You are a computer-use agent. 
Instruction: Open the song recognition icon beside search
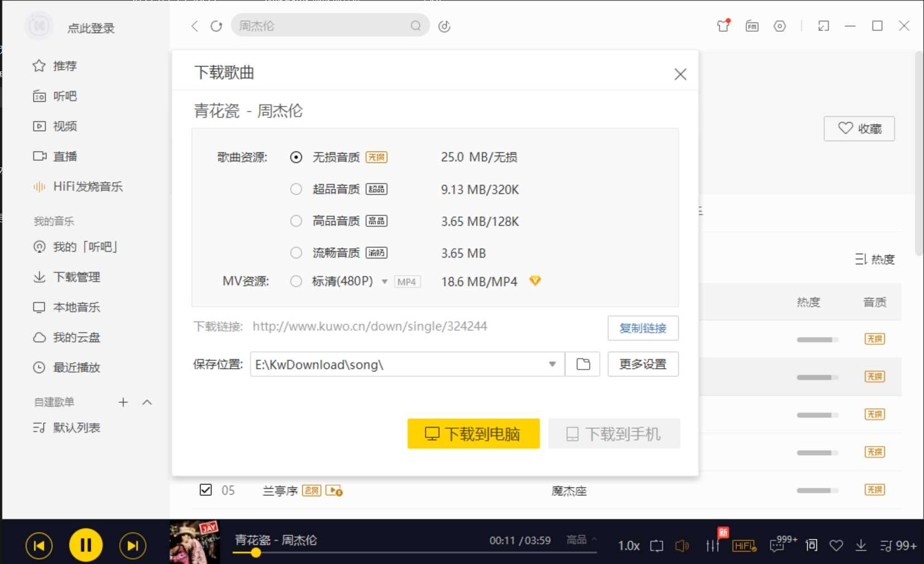(x=444, y=26)
